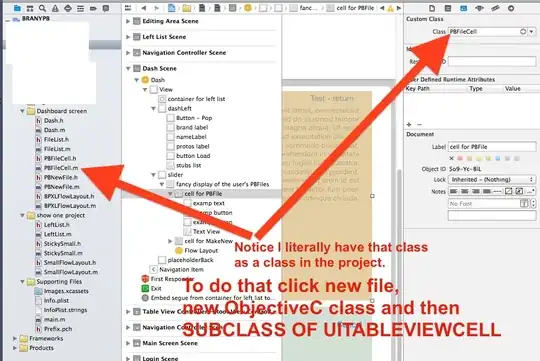The image size is (540, 361).
Task: Click the Class field jump arrow icon
Action: click(523, 31)
